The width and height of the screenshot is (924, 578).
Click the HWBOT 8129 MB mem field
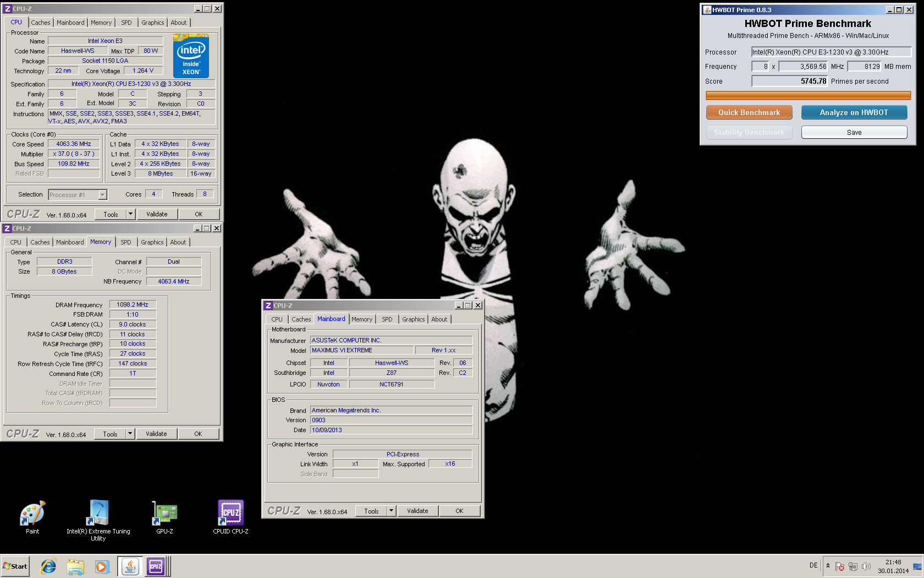pos(865,66)
